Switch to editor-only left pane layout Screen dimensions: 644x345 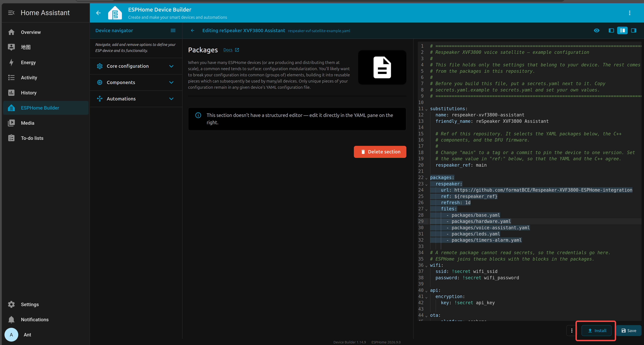click(x=611, y=30)
